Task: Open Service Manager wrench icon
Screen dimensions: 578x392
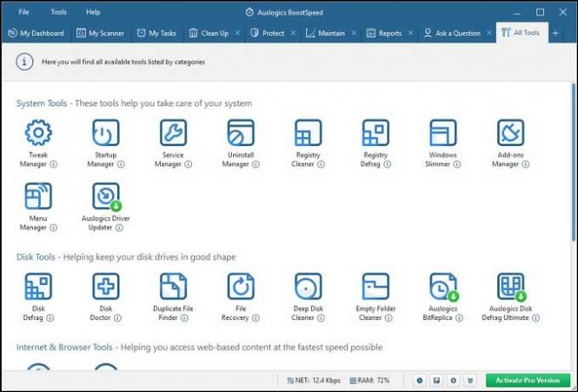Action: tap(173, 132)
